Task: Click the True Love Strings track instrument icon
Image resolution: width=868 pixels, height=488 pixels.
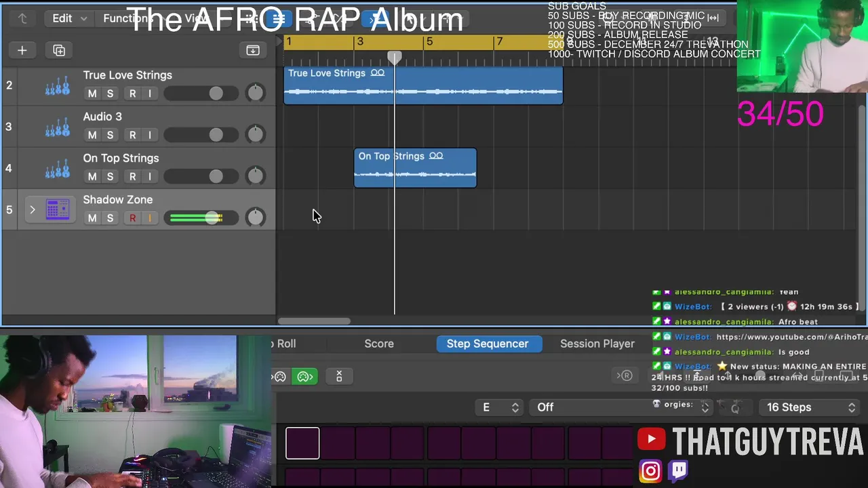Action: point(57,85)
